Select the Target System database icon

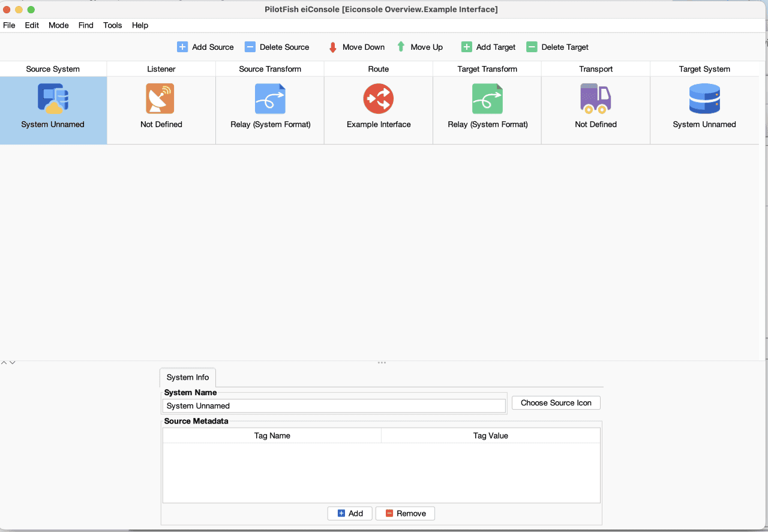(x=704, y=98)
